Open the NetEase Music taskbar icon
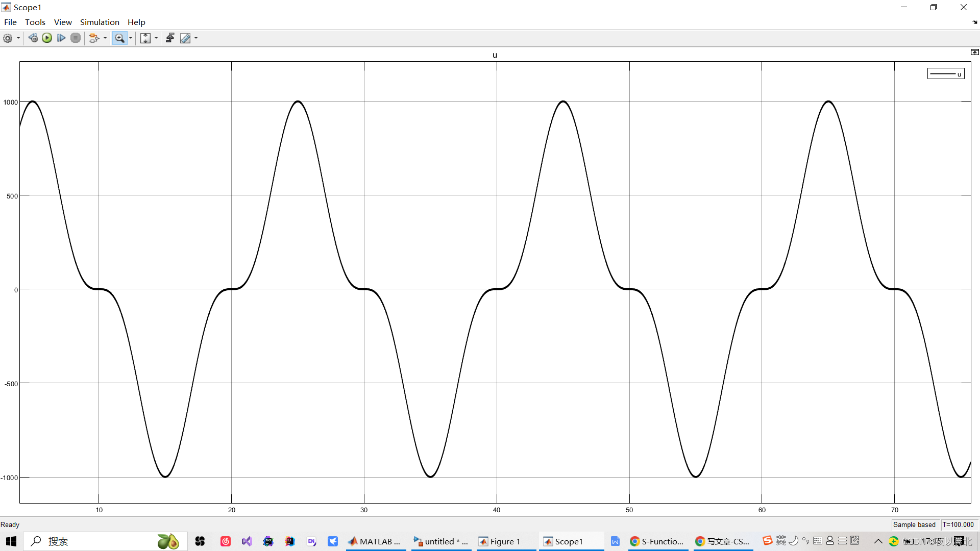Image resolution: width=980 pixels, height=551 pixels. point(226,541)
